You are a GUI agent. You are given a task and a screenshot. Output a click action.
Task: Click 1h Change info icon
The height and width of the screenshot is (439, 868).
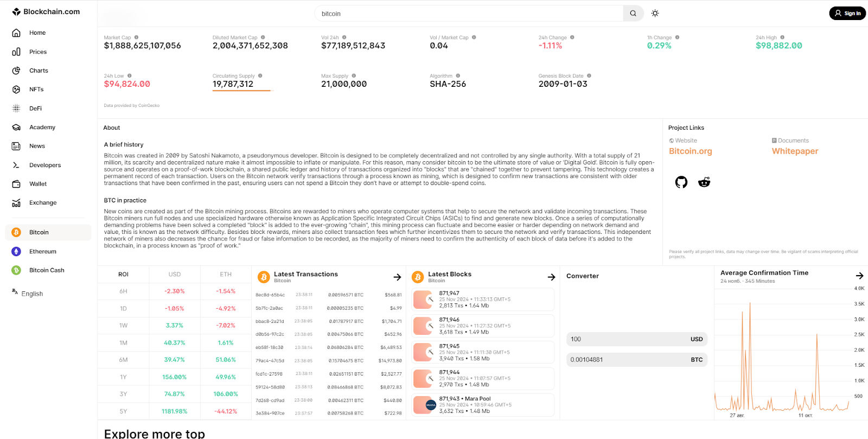(677, 37)
